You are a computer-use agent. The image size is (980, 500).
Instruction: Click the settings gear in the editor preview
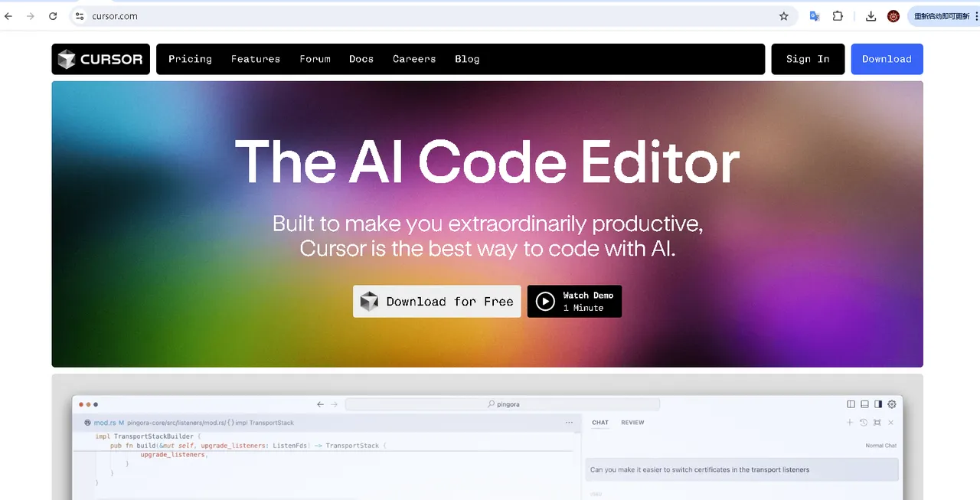(891, 404)
